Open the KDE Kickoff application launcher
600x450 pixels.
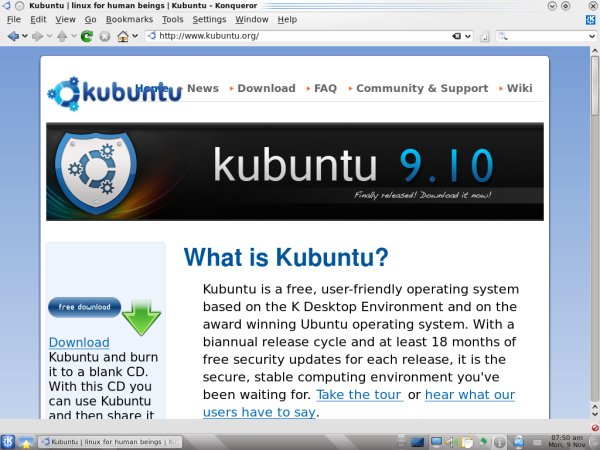tap(7, 442)
